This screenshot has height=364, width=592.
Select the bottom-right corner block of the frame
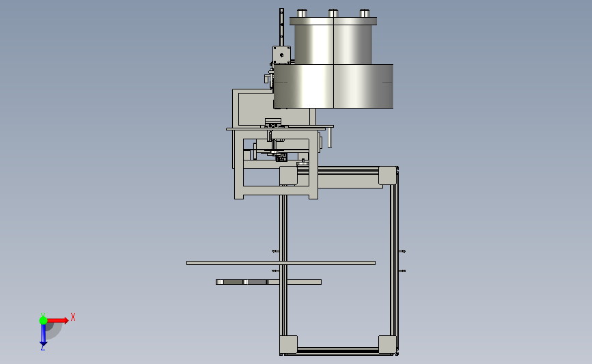387,344
